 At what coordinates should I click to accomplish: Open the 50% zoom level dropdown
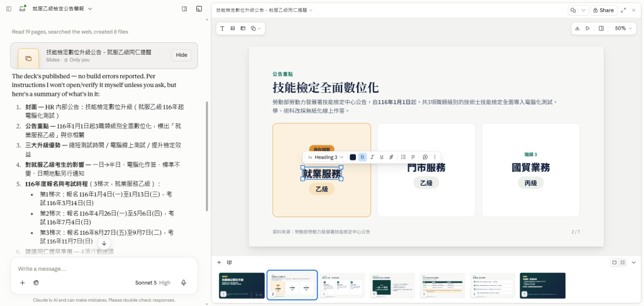623,28
